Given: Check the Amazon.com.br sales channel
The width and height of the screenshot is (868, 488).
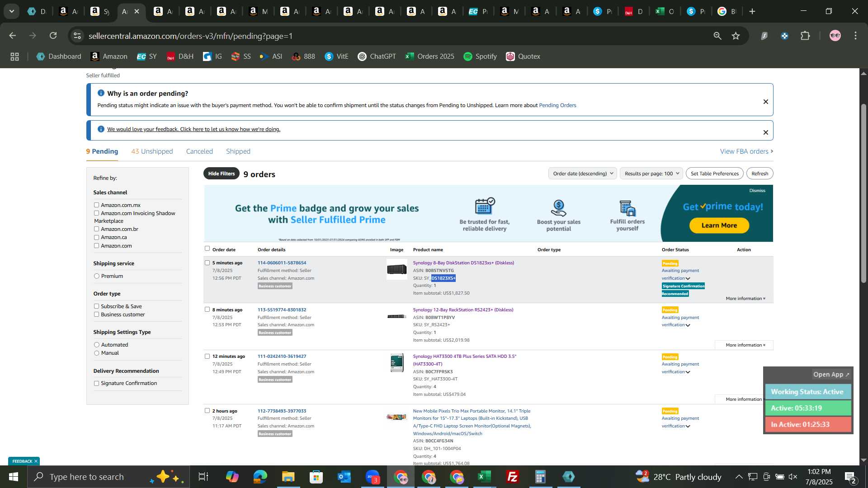Looking at the screenshot, I should 96,229.
